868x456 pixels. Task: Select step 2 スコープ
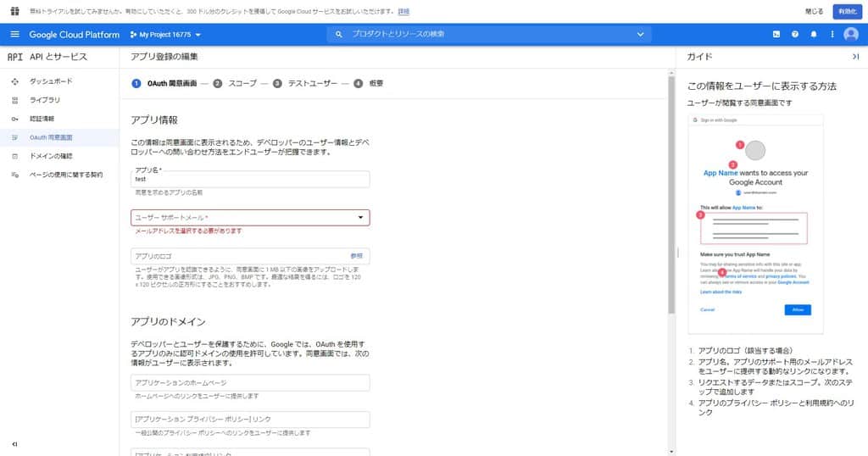tap(236, 84)
